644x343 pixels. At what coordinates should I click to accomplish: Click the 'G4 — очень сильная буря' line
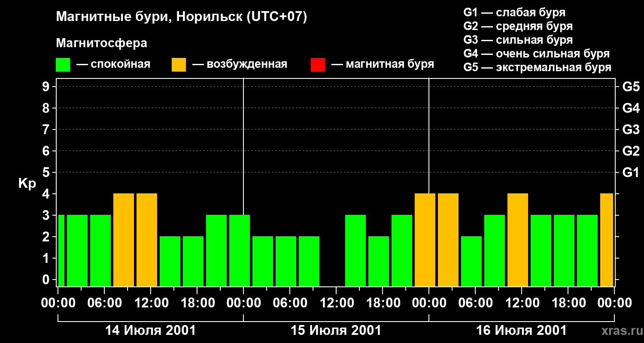click(x=536, y=54)
